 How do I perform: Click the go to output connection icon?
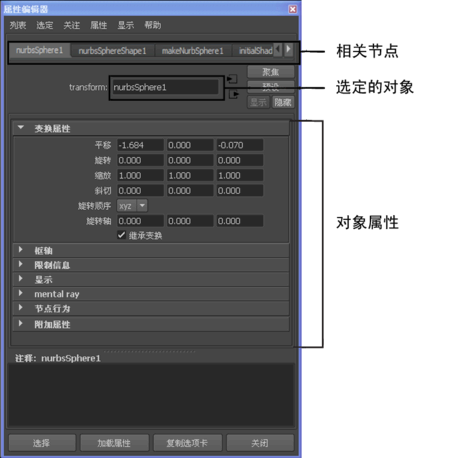(x=234, y=95)
